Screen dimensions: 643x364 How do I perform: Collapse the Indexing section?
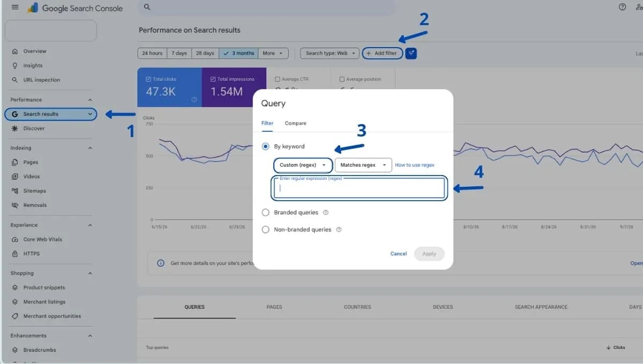(x=90, y=148)
